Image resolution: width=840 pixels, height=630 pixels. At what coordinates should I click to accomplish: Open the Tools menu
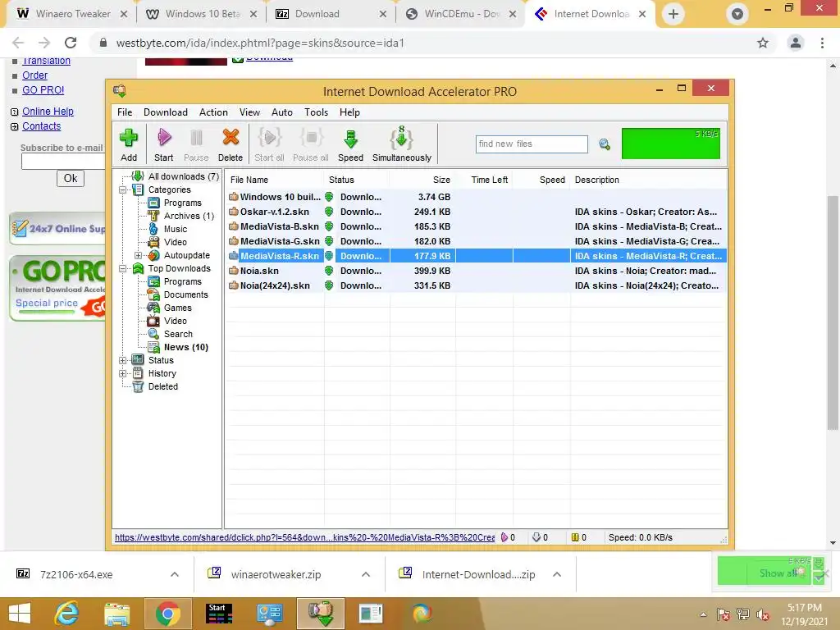tap(316, 112)
